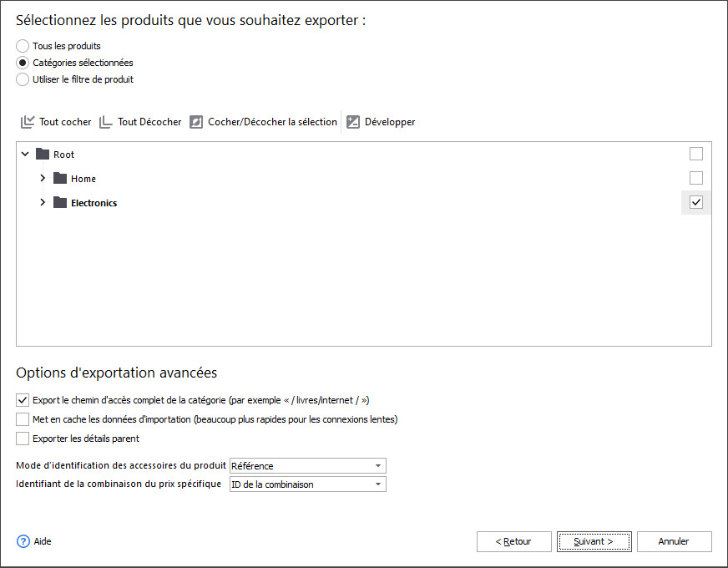Click the Développer toolbar label
Image resolution: width=728 pixels, height=568 pixels.
coord(390,122)
